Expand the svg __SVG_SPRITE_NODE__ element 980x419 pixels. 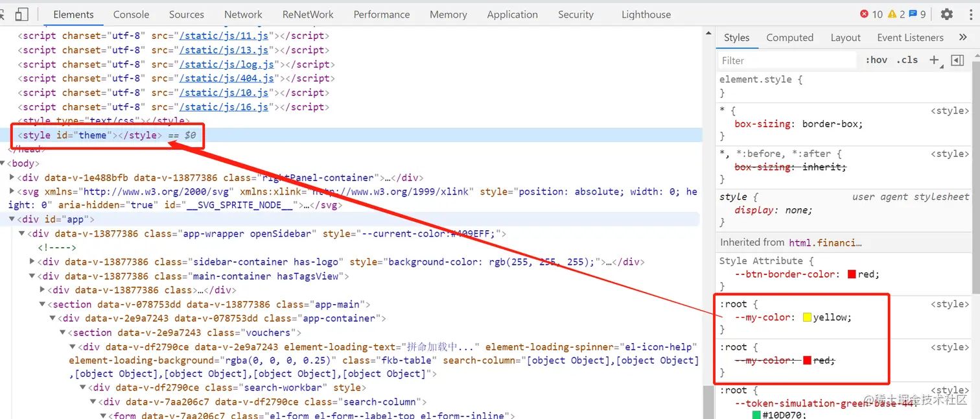pyautogui.click(x=12, y=191)
